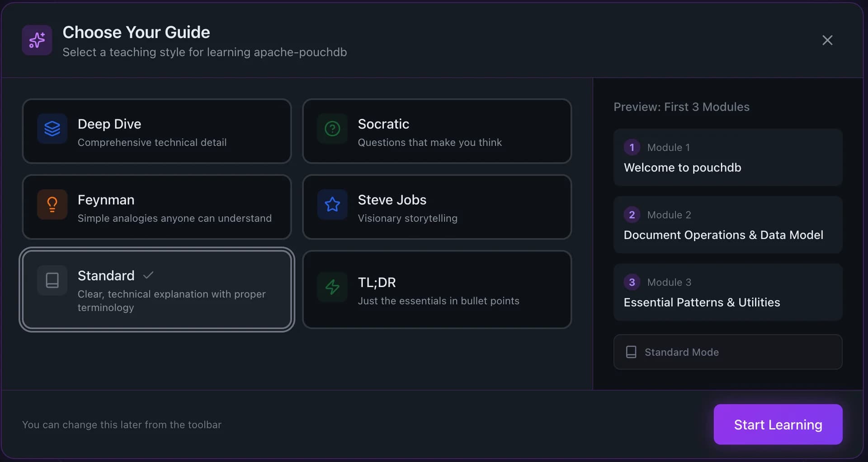Click the book icon in the Standard Mode indicator
The width and height of the screenshot is (868, 462).
(632, 352)
